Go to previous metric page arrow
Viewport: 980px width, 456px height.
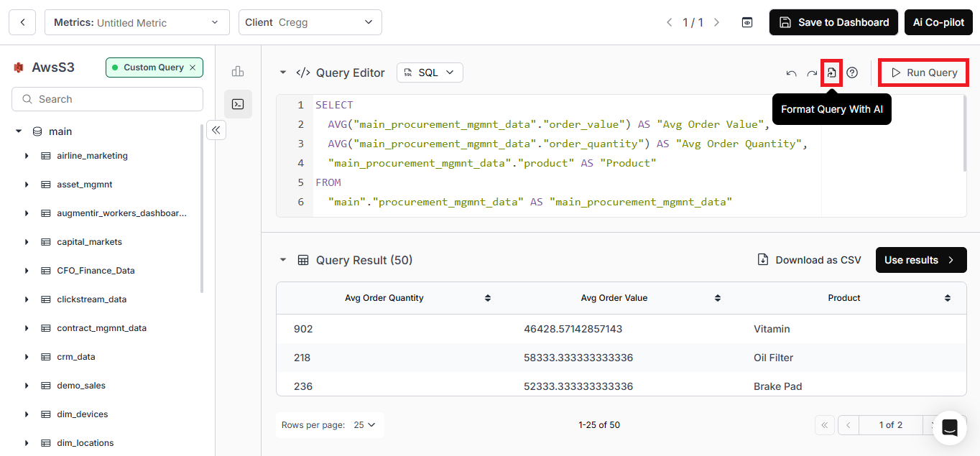pos(670,22)
